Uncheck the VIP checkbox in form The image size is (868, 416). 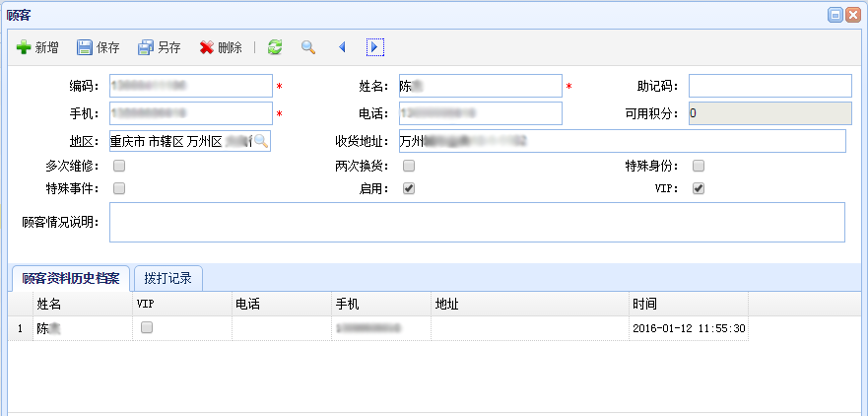click(x=699, y=188)
